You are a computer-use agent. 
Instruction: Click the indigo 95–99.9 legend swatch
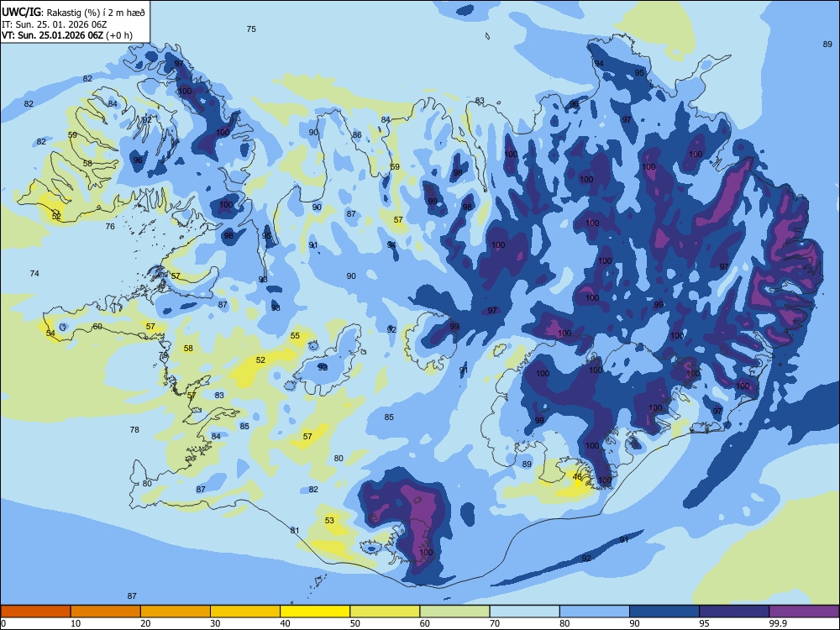click(734, 612)
